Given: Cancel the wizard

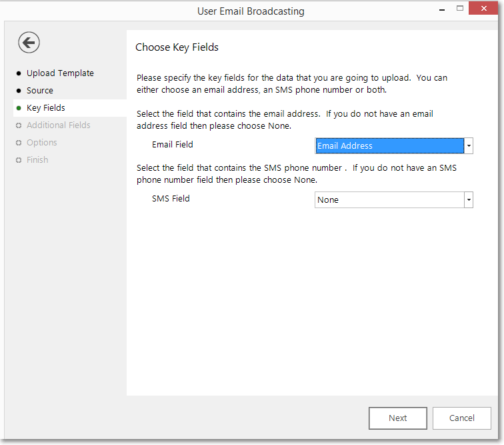Looking at the screenshot, I should tap(461, 418).
